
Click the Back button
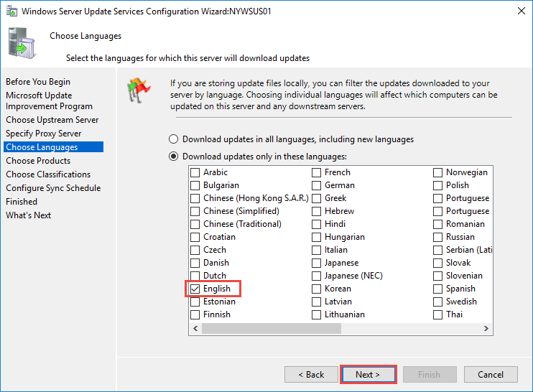click(x=311, y=374)
